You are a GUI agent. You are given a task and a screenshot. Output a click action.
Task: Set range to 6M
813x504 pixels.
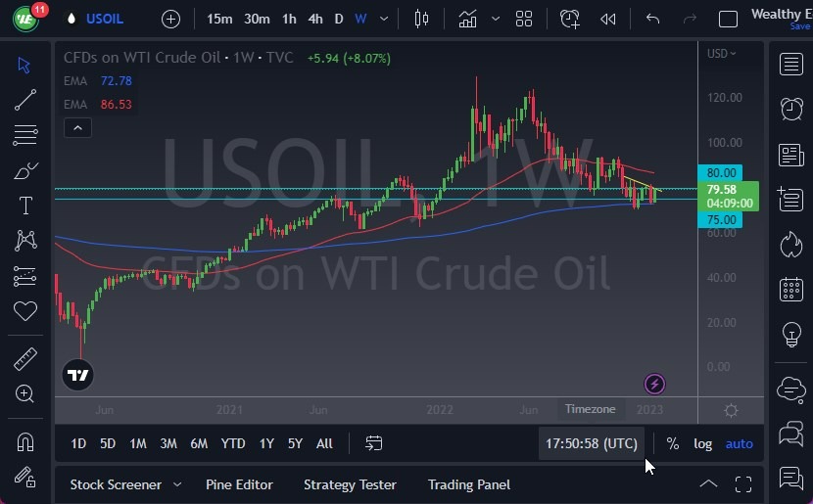tap(199, 443)
